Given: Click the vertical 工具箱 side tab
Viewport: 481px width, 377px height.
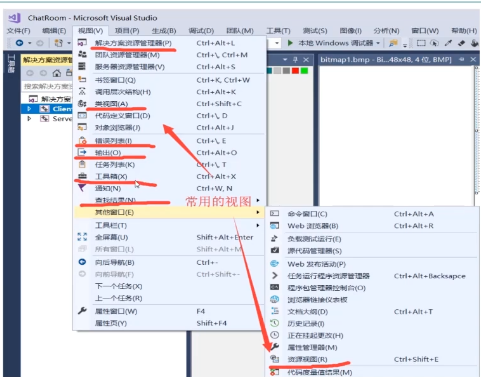Looking at the screenshot, I should coord(11,64).
